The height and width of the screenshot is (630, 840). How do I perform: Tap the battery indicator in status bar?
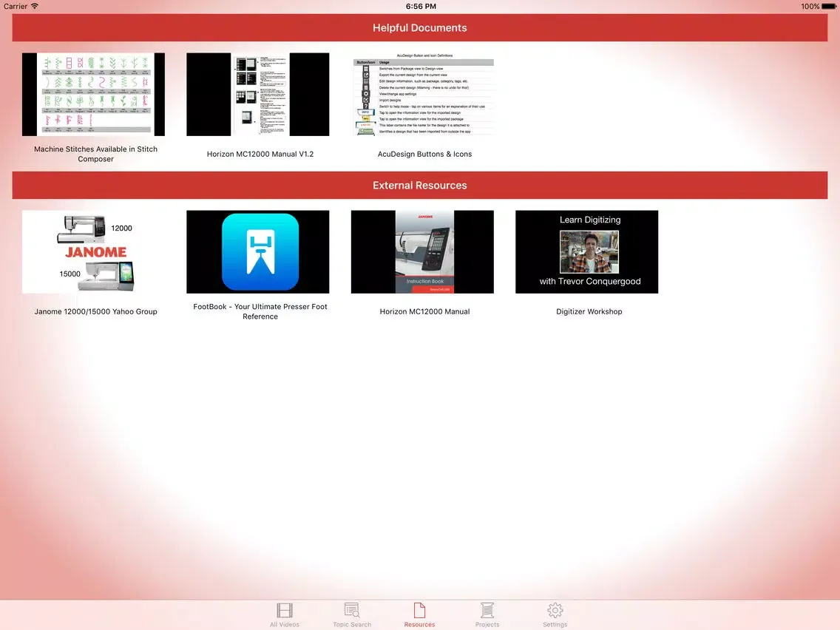click(x=830, y=7)
